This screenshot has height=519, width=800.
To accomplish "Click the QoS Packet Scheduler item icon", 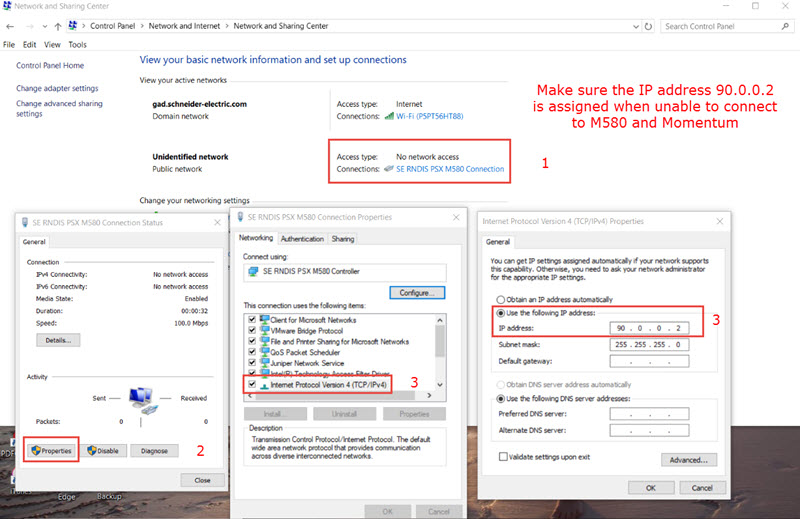I will tap(264, 352).
